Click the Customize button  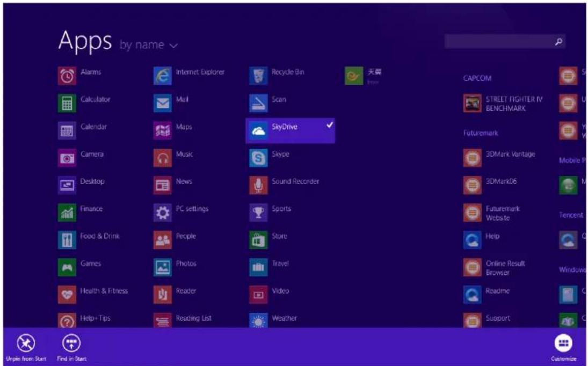[563, 348]
